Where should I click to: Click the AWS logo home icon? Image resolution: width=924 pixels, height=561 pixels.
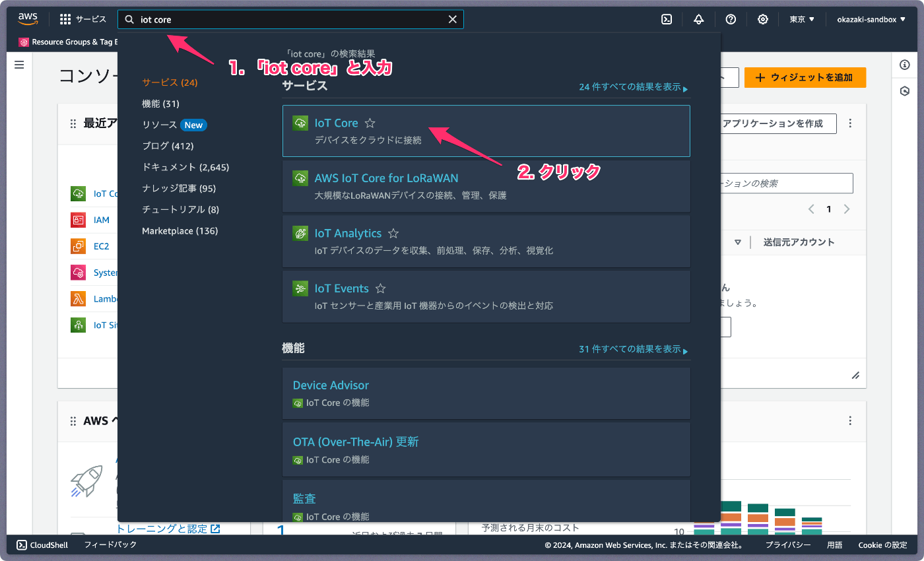(x=28, y=19)
